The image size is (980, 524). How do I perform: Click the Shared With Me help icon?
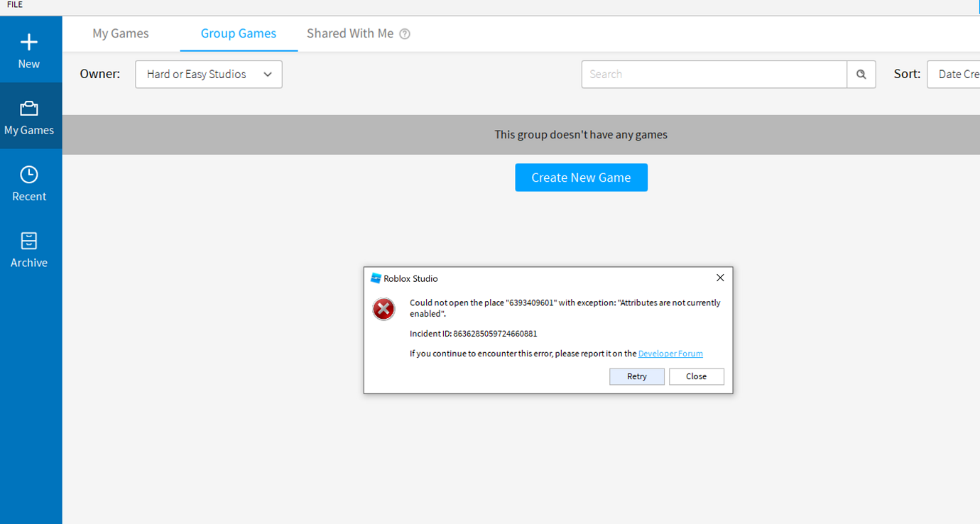(x=405, y=34)
